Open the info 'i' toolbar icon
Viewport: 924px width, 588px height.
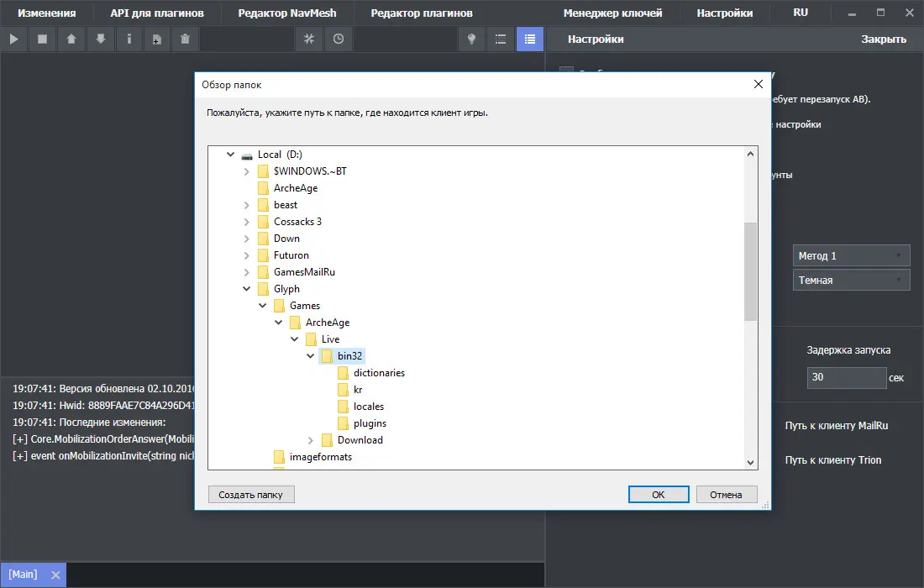129,39
